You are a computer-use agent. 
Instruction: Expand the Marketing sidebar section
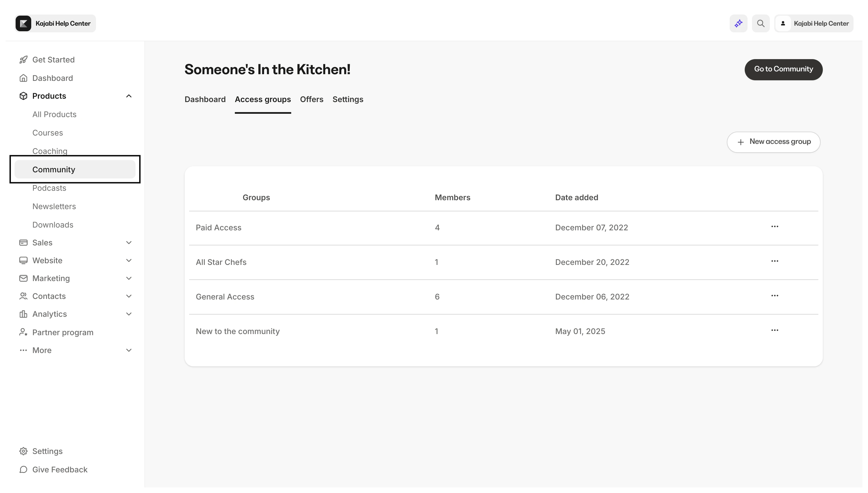[129, 278]
